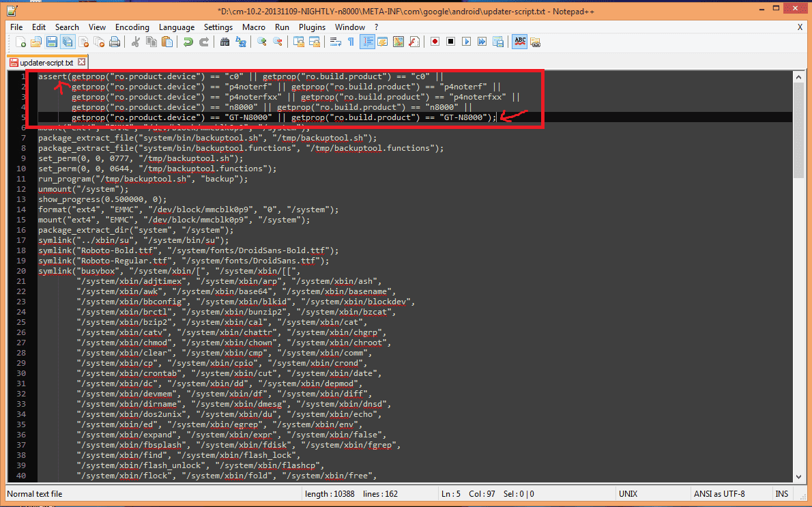This screenshot has height=507, width=812.
Task: Open the Plugins menu
Action: [x=312, y=27]
